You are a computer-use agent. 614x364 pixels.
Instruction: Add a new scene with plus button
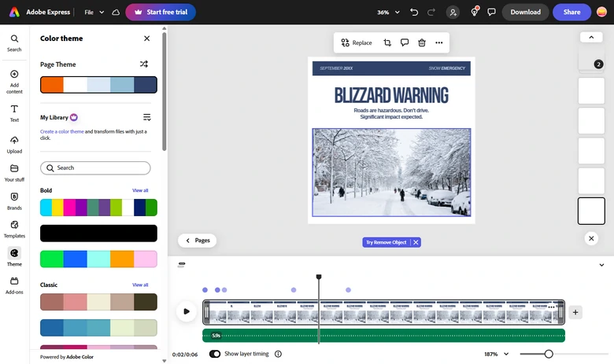[575, 312]
